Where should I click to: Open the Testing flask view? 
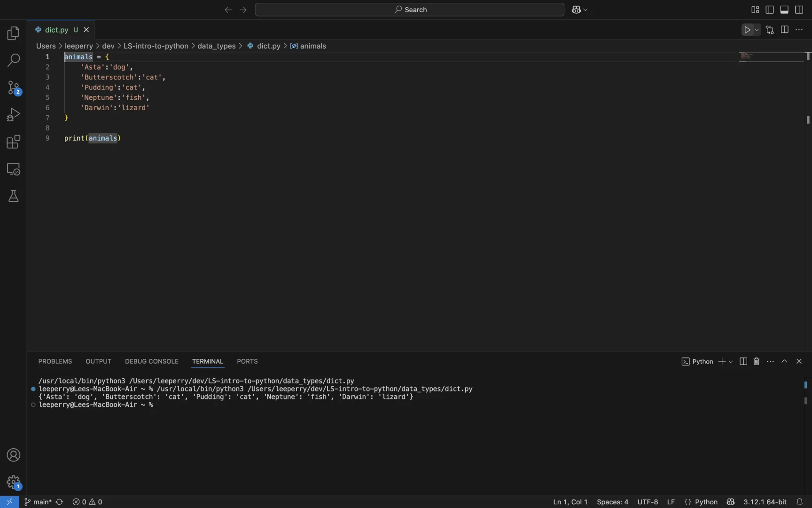click(14, 196)
